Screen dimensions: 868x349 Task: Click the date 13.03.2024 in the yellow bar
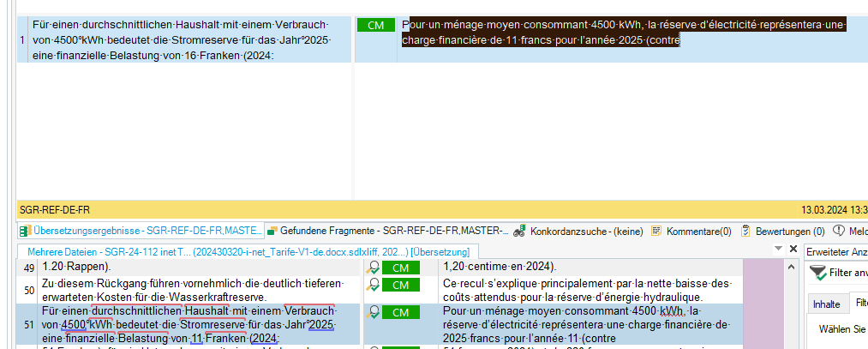coord(823,210)
